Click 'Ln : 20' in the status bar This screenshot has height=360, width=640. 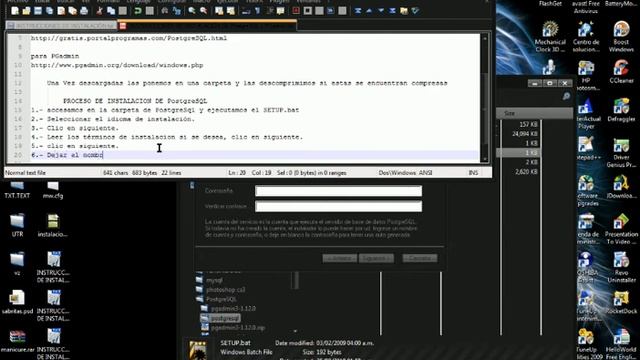[x=237, y=173]
